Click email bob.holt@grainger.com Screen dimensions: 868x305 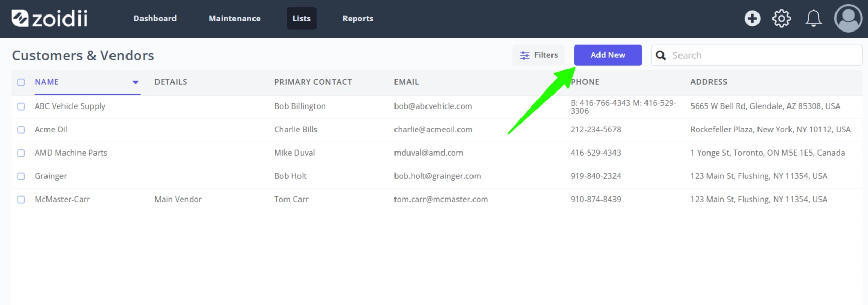[437, 176]
